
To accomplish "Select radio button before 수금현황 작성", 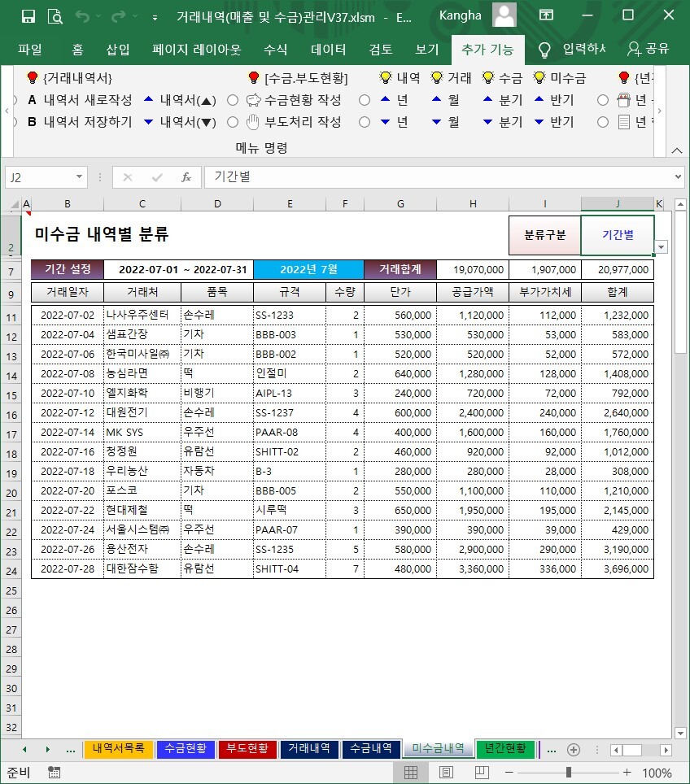I will (x=233, y=100).
